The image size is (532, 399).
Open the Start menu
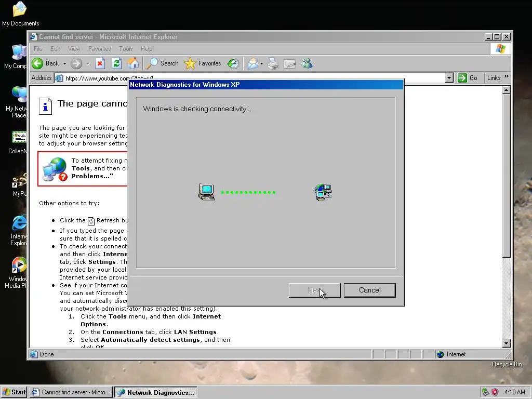14,392
